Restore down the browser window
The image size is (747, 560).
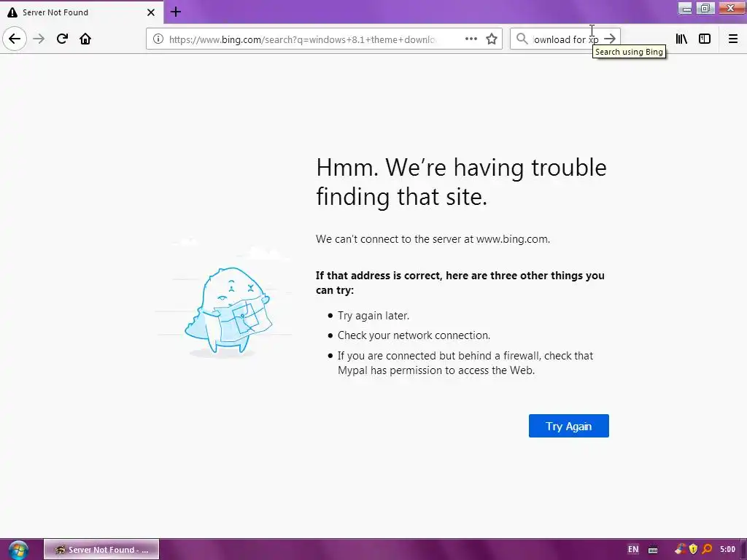(x=705, y=8)
